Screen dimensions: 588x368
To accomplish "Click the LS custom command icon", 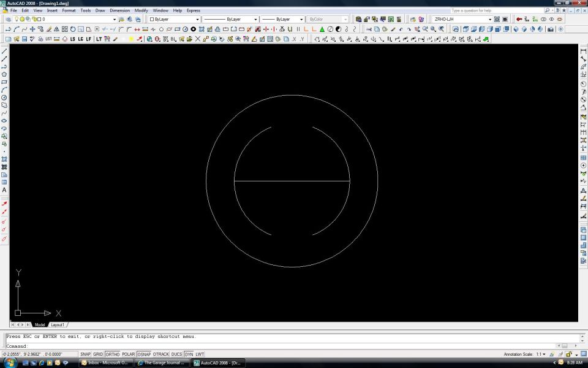I will 72,39.
